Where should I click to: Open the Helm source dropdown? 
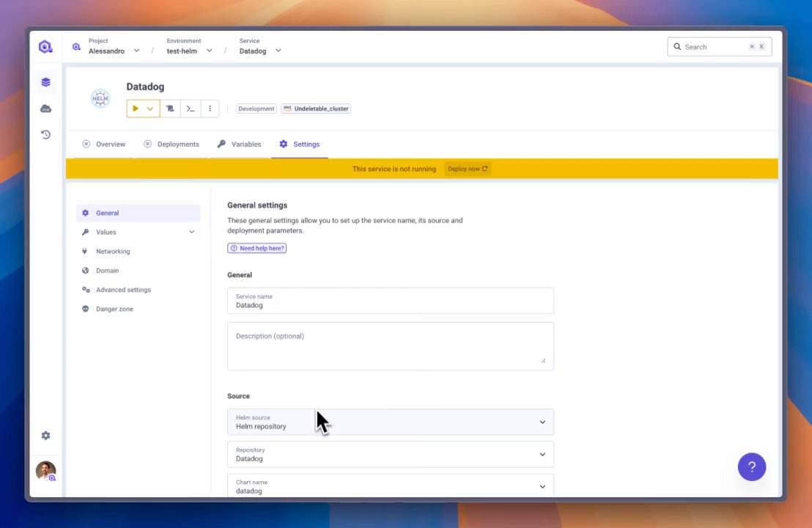pyautogui.click(x=391, y=422)
